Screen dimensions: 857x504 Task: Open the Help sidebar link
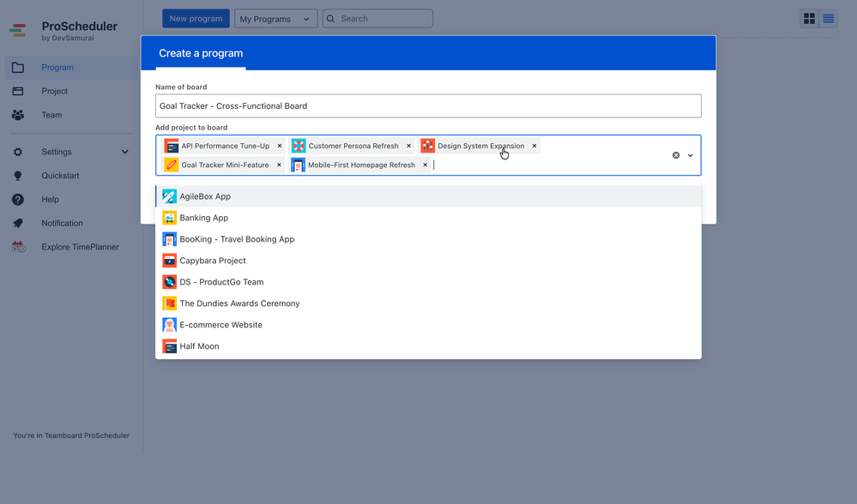[51, 200]
